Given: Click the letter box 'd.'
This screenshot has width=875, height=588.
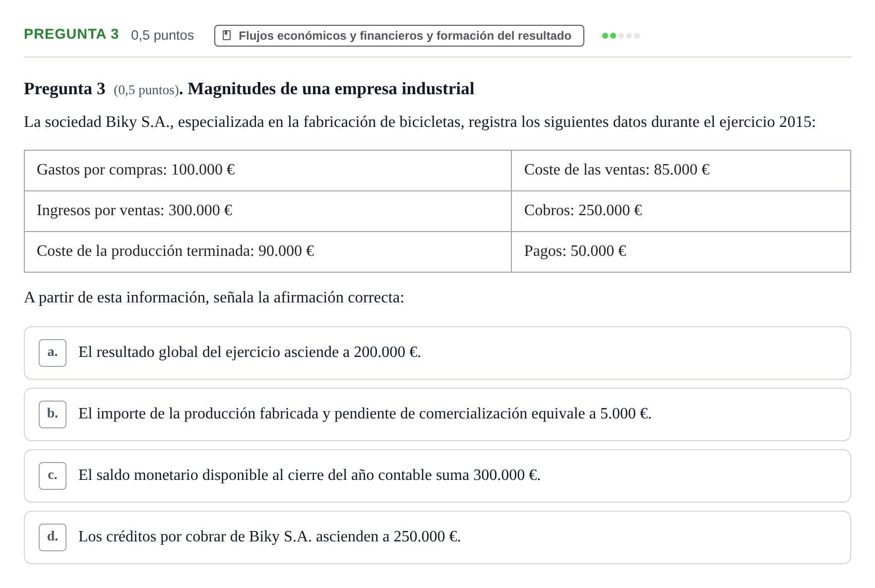Looking at the screenshot, I should (x=53, y=537).
